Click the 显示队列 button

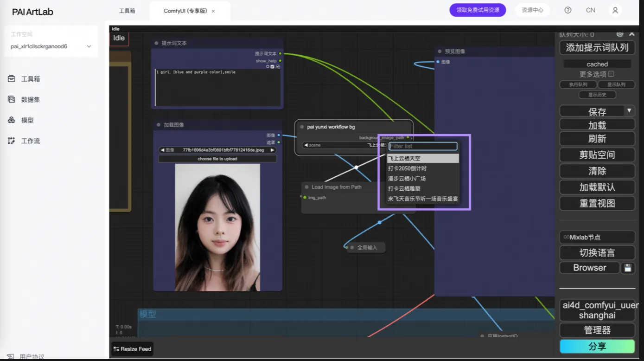point(616,85)
